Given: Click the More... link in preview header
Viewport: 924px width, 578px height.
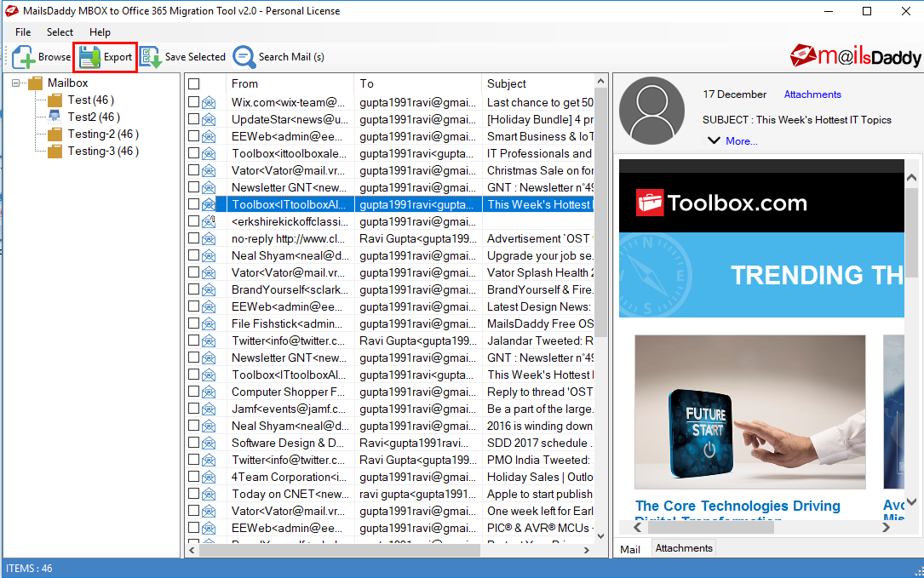Looking at the screenshot, I should point(741,141).
